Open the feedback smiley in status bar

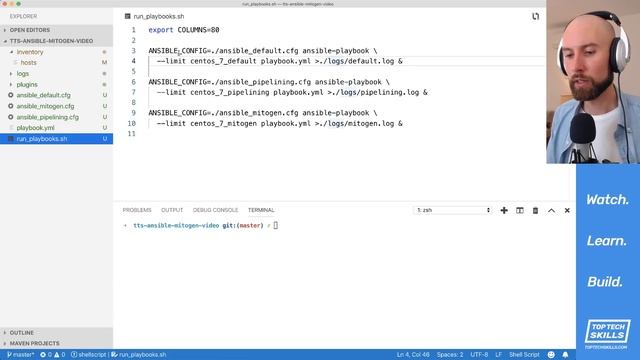551,355
